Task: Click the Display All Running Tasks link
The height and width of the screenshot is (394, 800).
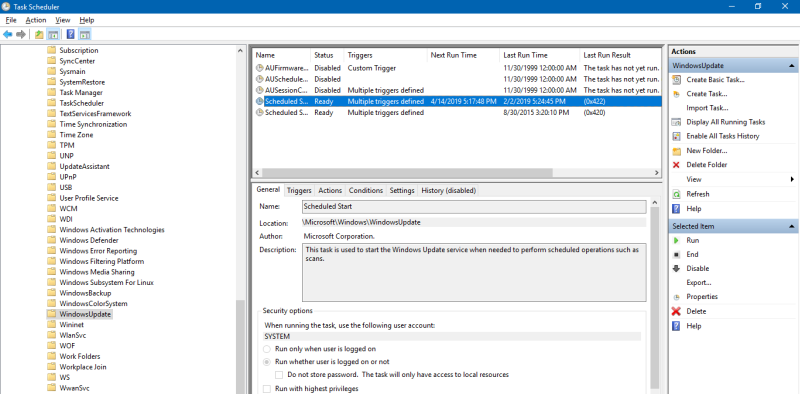Action: [726, 122]
